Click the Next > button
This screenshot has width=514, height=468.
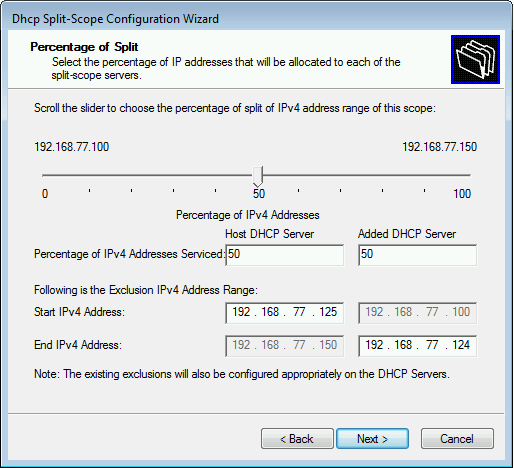372,439
